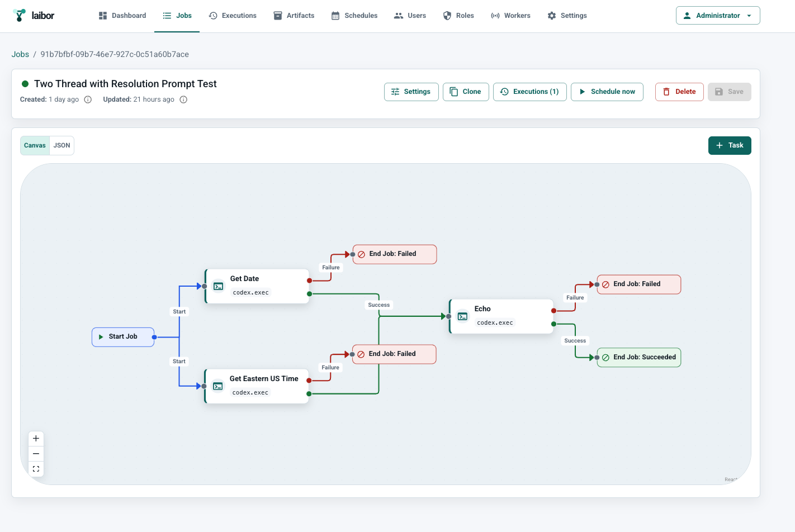
Task: Select the Start Job node
Action: tap(123, 337)
